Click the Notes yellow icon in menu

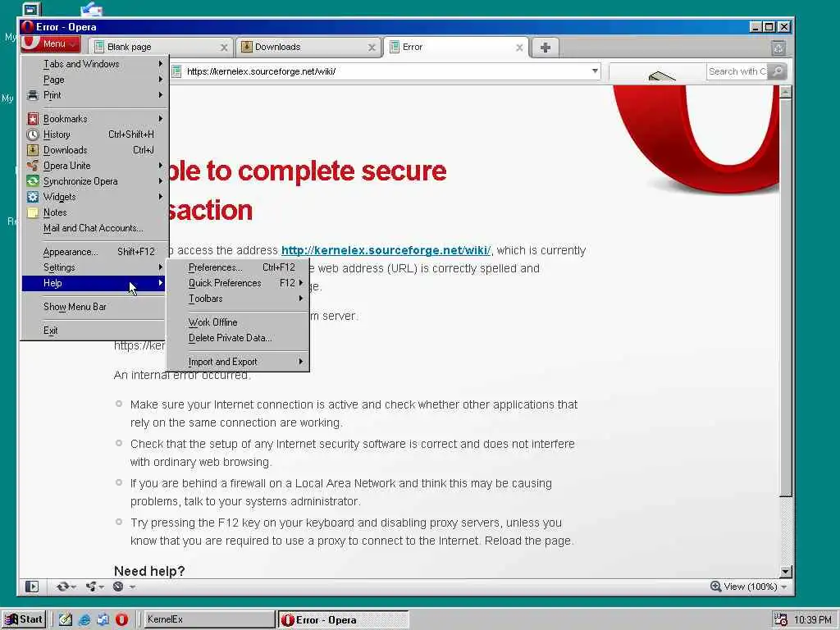click(x=33, y=212)
